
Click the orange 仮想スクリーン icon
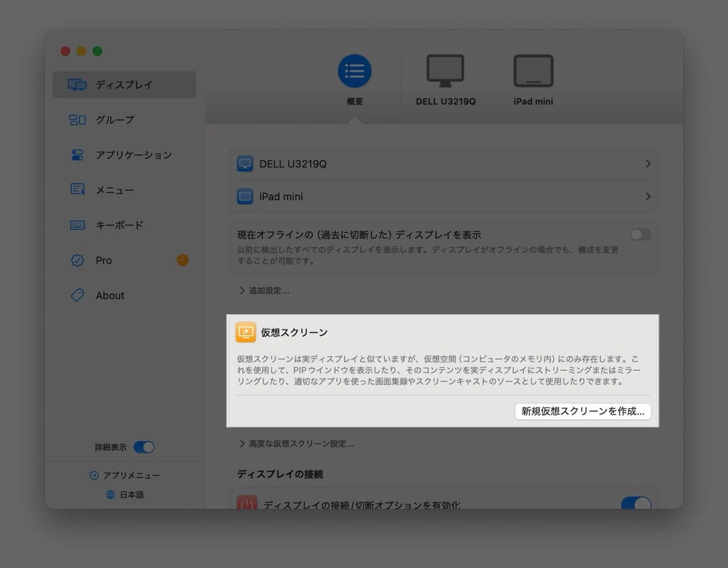pos(246,332)
